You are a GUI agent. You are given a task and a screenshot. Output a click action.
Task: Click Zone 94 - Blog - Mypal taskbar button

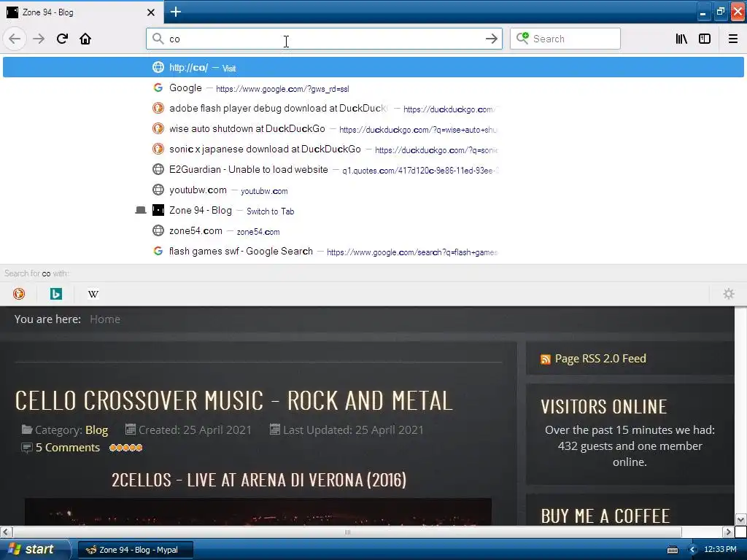pyautogui.click(x=135, y=550)
